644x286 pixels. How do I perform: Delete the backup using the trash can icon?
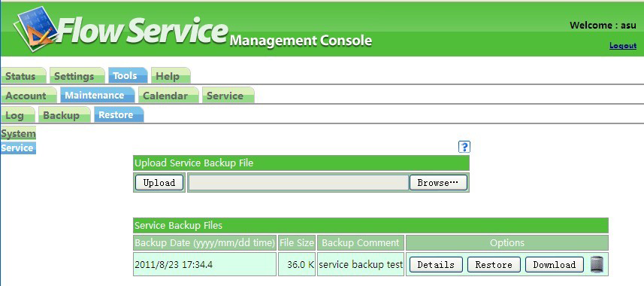tap(597, 264)
